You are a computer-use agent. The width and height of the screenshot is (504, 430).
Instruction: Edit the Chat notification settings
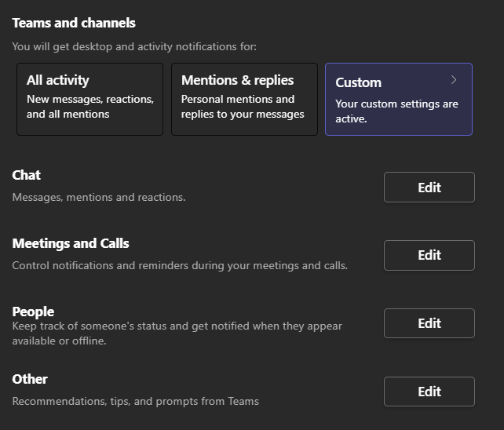tap(429, 187)
